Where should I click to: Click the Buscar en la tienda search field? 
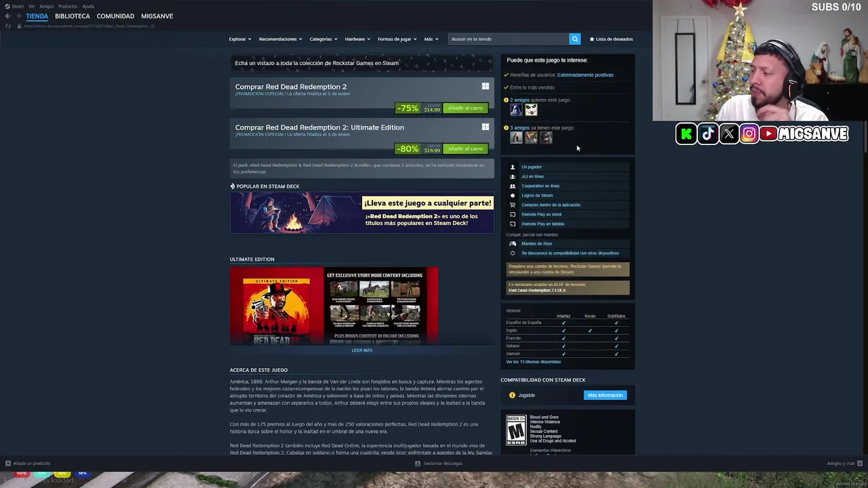coord(509,39)
